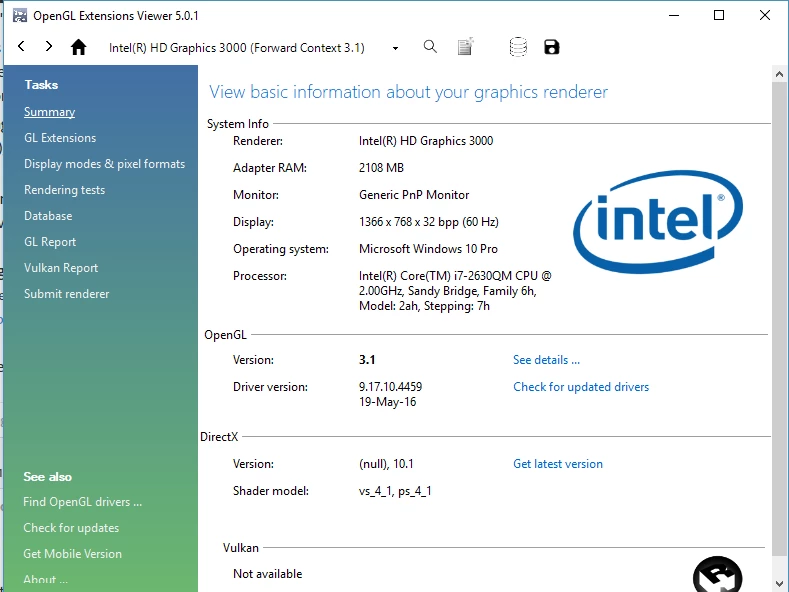Viewport: 789px width, 592px height.
Task: Click the Processor Intel Core i7-2630QM text
Action: [x=455, y=291]
